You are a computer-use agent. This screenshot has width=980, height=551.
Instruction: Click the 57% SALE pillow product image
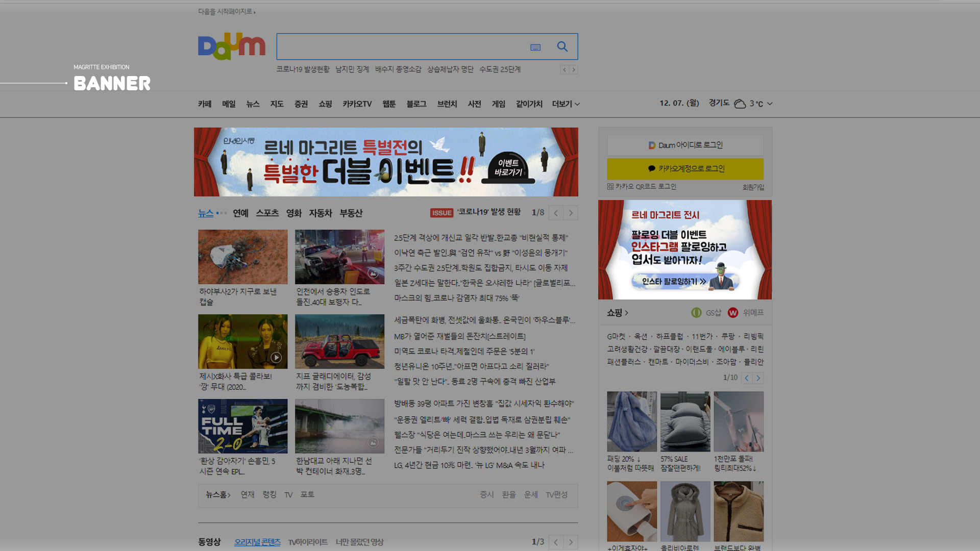click(685, 421)
